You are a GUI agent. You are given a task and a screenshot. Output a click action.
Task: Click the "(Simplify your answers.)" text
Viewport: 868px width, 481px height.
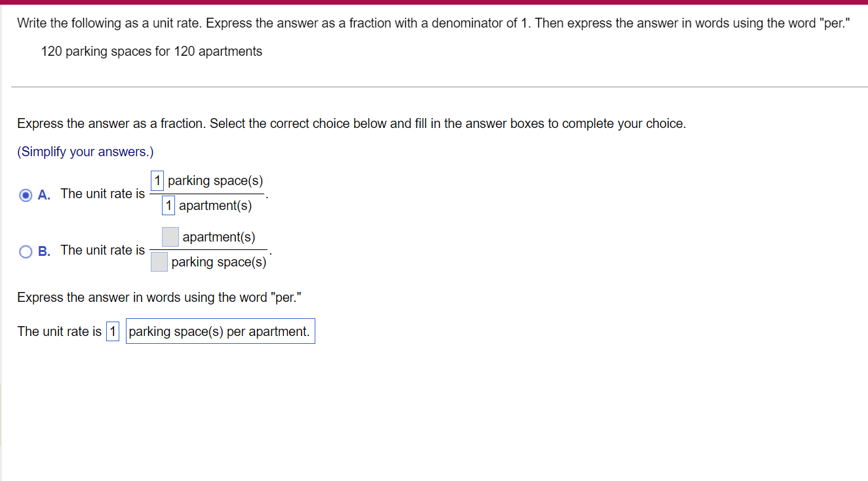pyautogui.click(x=85, y=152)
